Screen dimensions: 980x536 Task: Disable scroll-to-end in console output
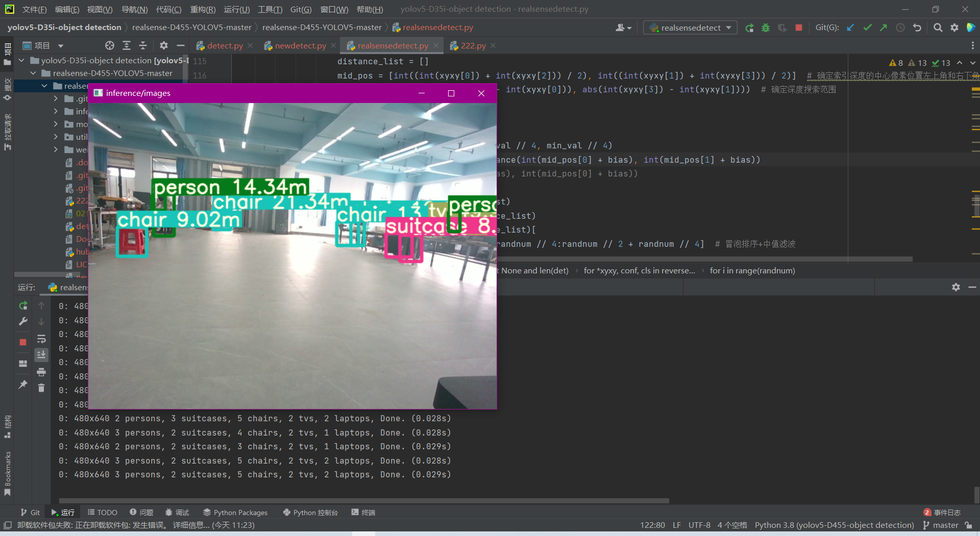[x=41, y=355]
